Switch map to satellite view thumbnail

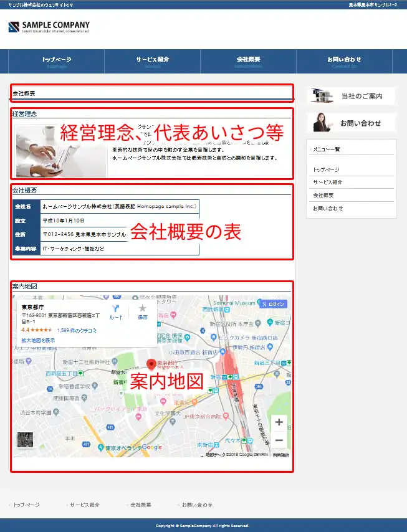pos(26,440)
